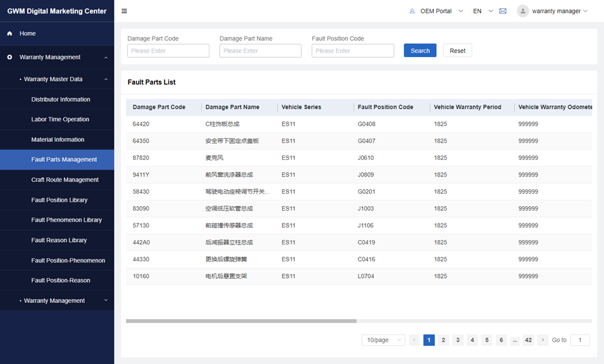The height and width of the screenshot is (364, 604).
Task: Click fault position code J1106
Action: [x=366, y=225]
